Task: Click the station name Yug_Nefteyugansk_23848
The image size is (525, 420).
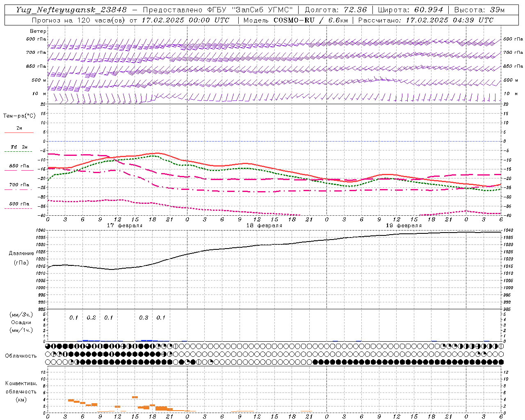Action: [x=71, y=10]
